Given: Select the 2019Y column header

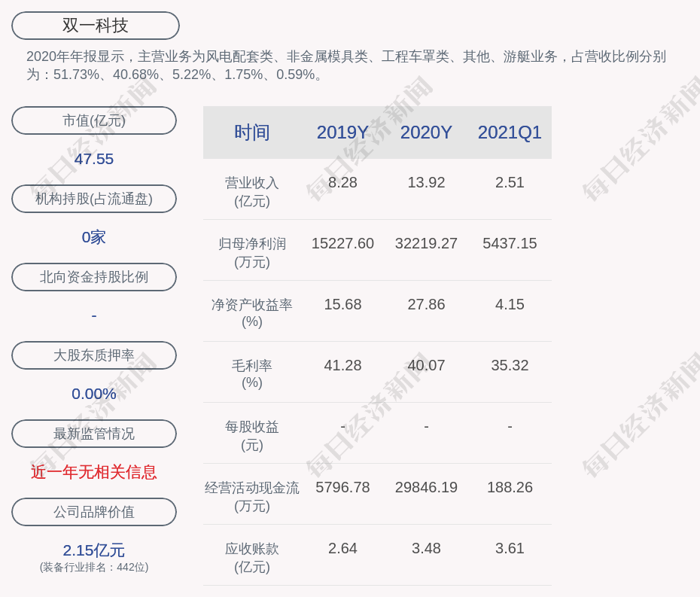Looking at the screenshot, I should (342, 132).
